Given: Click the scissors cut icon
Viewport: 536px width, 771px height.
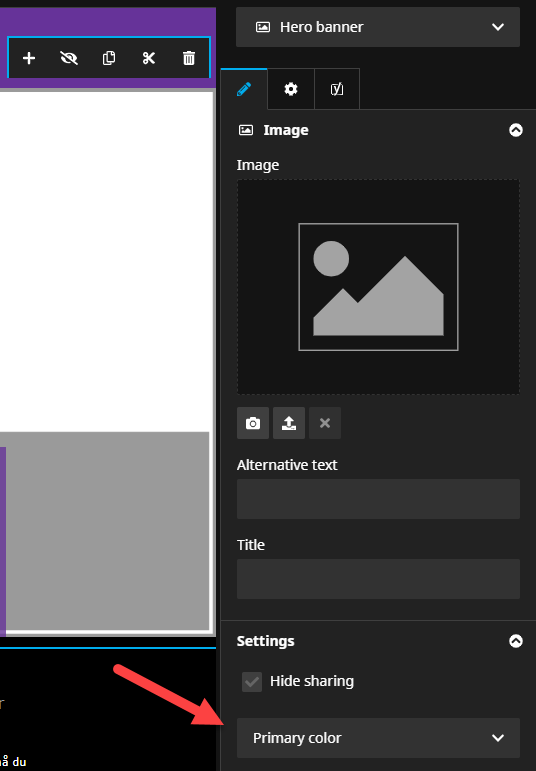Looking at the screenshot, I should [x=149, y=58].
